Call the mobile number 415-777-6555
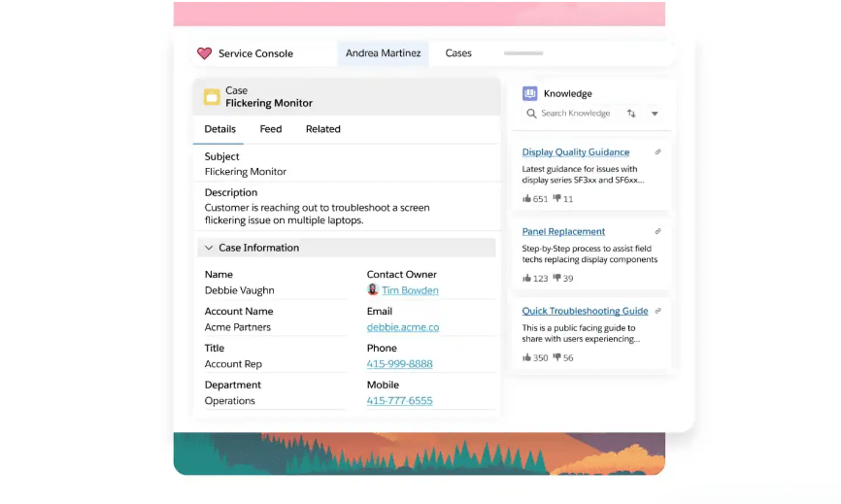The image size is (841, 504). point(399,401)
